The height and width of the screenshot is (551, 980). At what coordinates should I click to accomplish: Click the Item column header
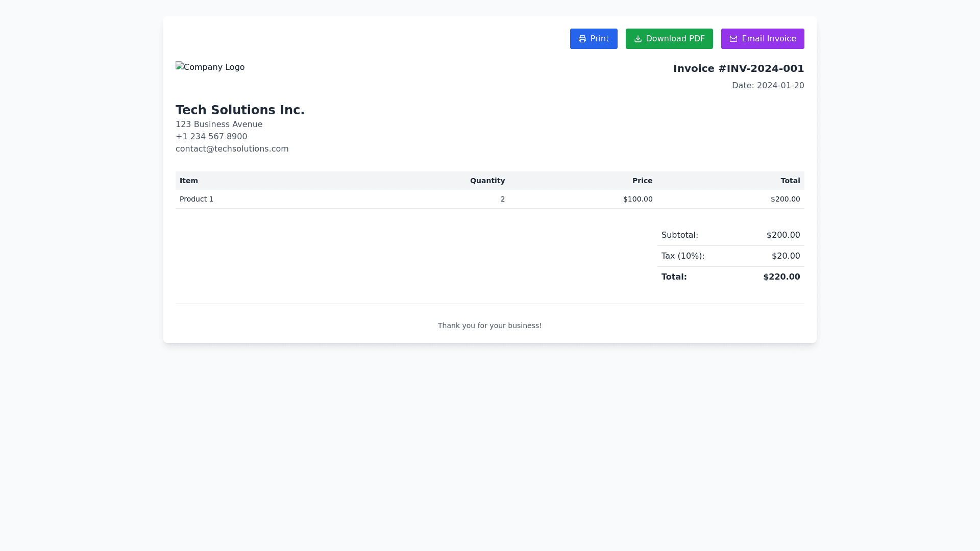coord(189,181)
